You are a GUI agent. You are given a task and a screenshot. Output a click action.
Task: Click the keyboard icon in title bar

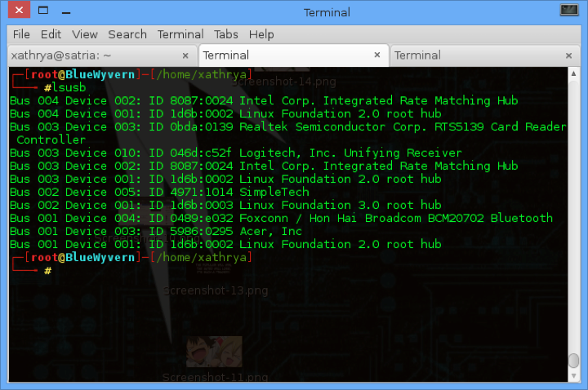[569, 11]
